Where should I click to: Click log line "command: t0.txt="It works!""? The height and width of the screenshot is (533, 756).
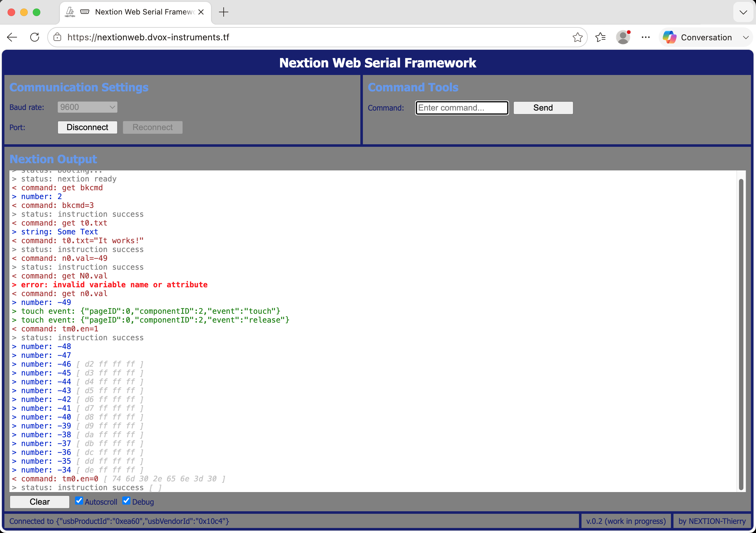point(78,241)
